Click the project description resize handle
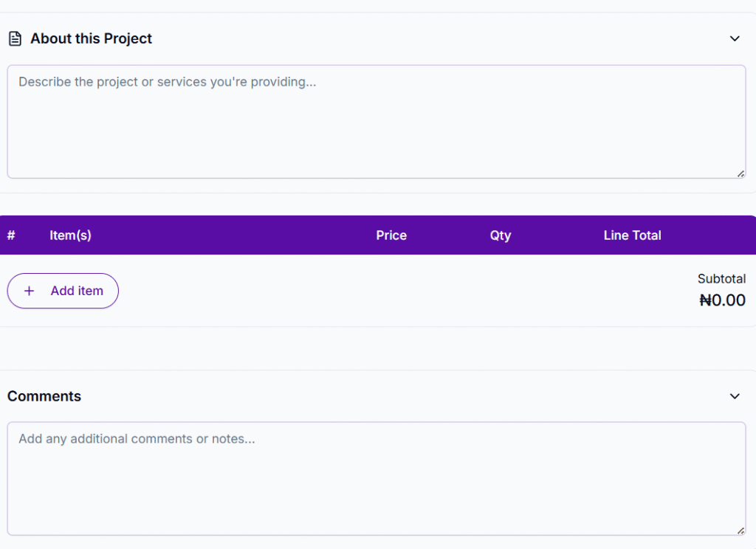Image resolution: width=756 pixels, height=549 pixels. coord(740,173)
